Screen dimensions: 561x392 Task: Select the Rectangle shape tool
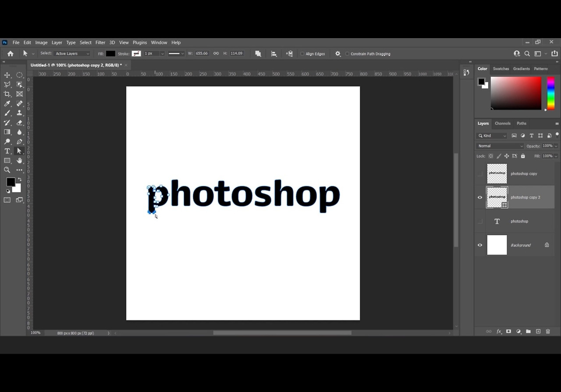(7, 160)
